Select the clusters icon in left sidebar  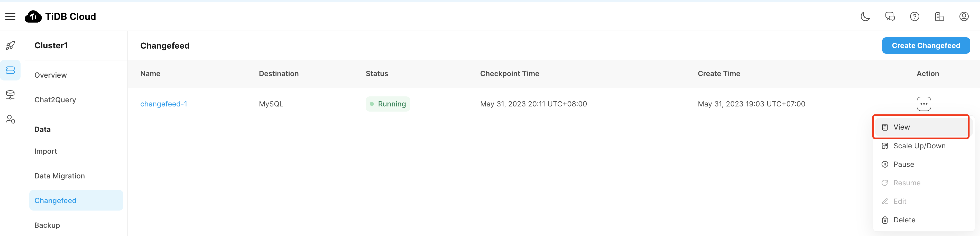(10, 70)
